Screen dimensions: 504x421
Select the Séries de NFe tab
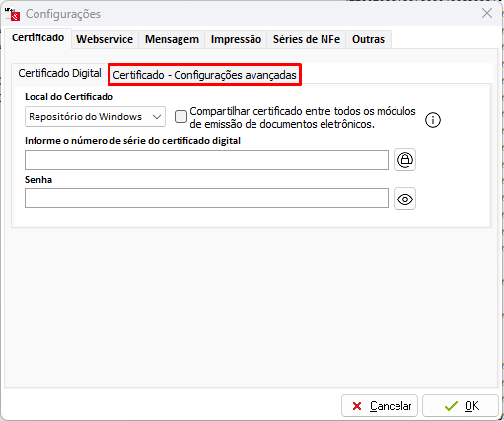tap(307, 39)
